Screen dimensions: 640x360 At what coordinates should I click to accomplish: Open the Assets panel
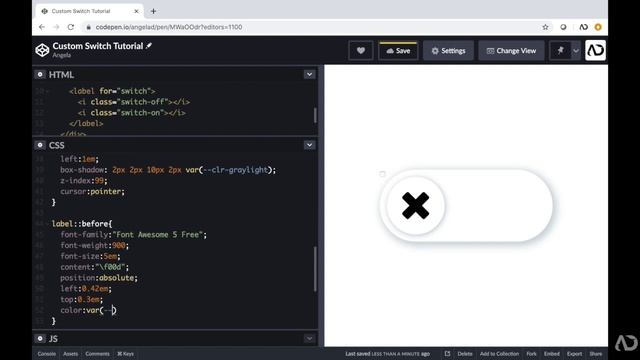pos(70,354)
